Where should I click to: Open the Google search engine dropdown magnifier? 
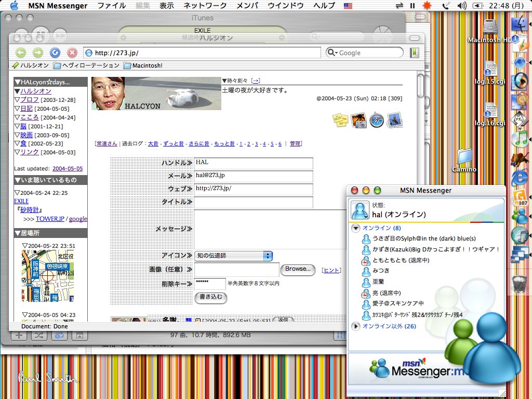coord(332,52)
